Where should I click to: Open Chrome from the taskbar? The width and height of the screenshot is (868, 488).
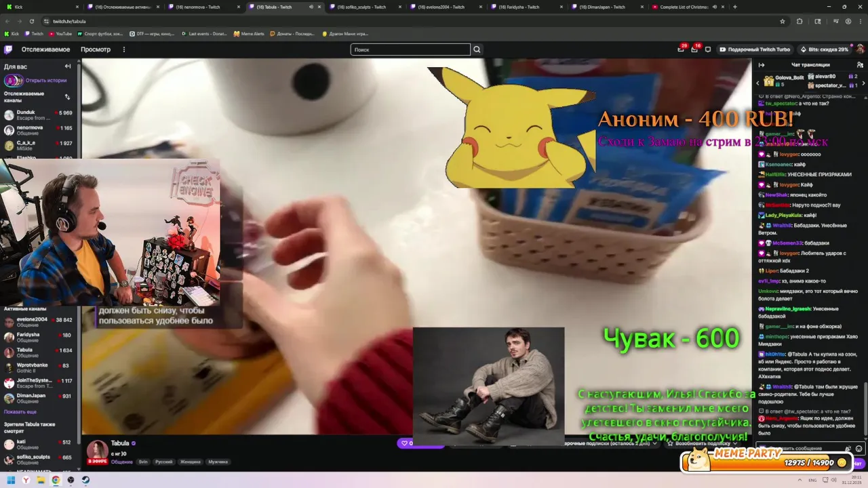(x=56, y=480)
